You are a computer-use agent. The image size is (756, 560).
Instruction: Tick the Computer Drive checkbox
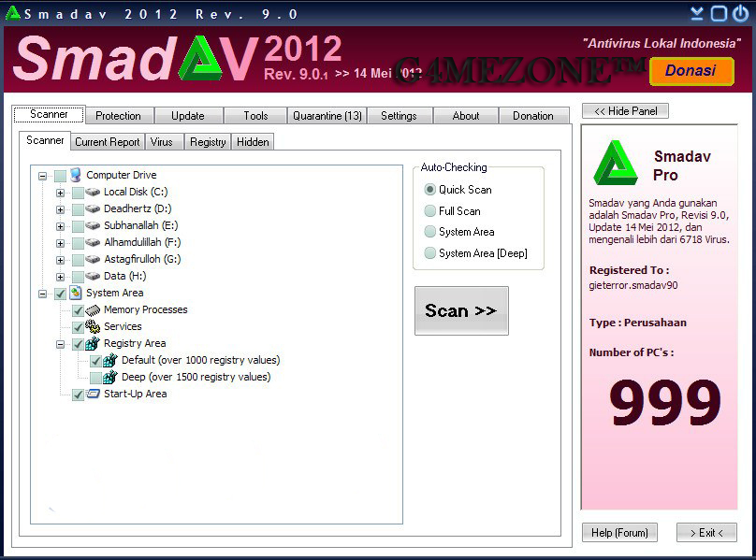[x=60, y=176]
